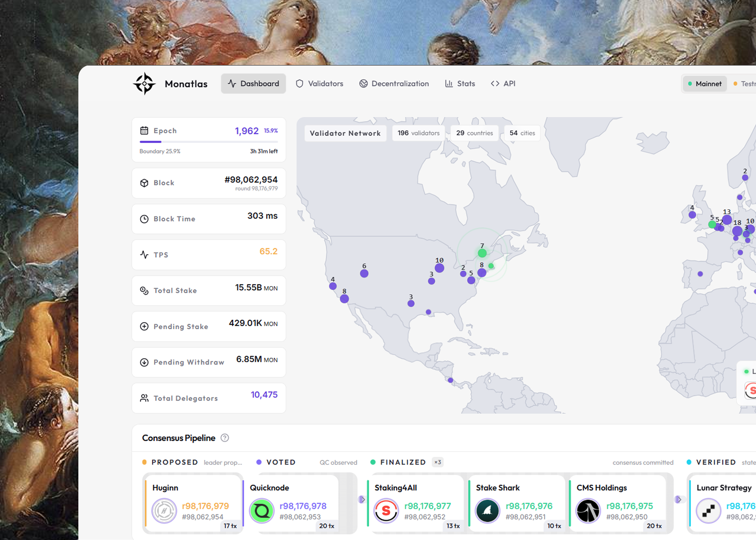This screenshot has height=540, width=756.
Task: Click the 303 ms block time value
Action: (x=262, y=216)
